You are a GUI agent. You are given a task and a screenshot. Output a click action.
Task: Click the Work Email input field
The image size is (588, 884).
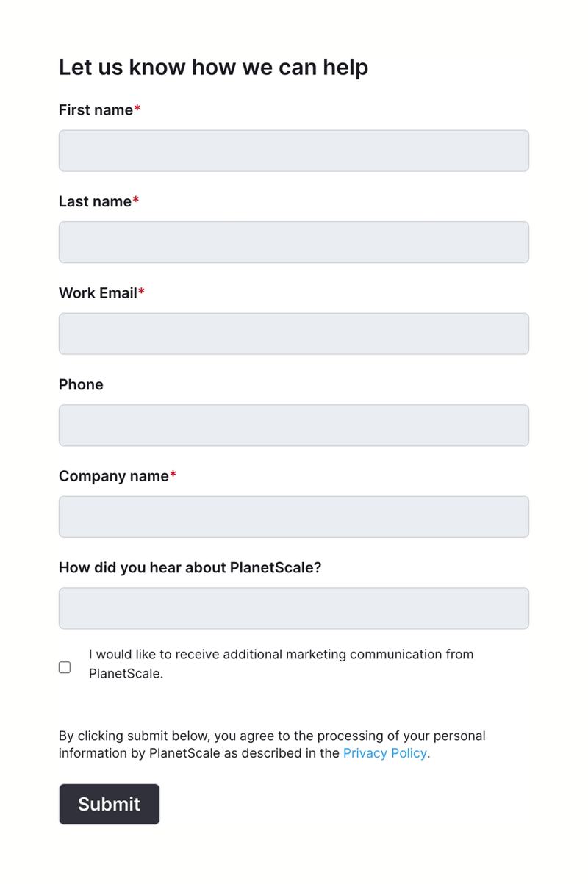point(294,333)
